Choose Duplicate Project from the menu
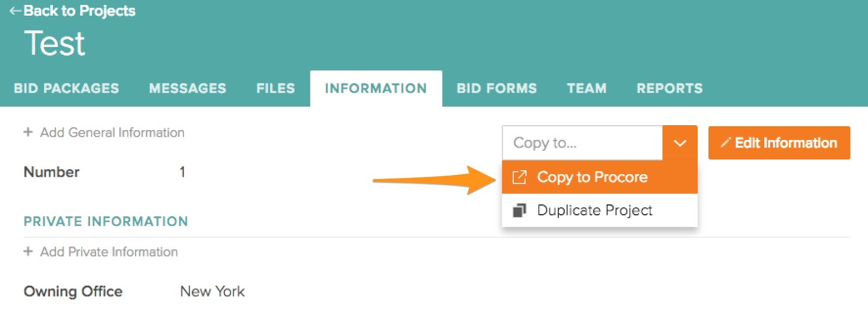868x315 pixels. point(595,210)
